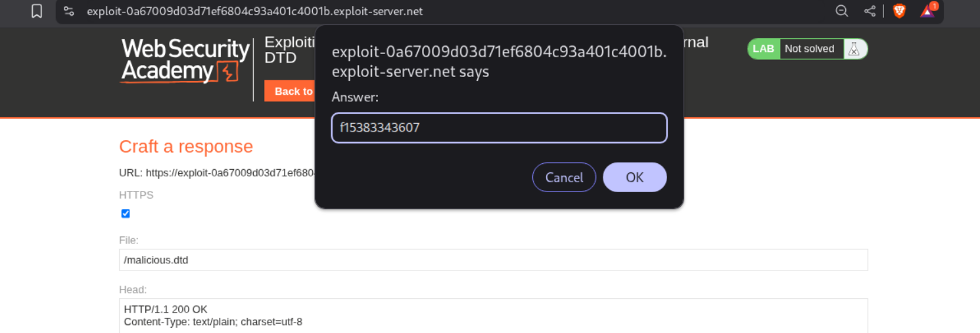The width and height of the screenshot is (980, 333).
Task: Click the green LAB badge
Action: [x=763, y=49]
